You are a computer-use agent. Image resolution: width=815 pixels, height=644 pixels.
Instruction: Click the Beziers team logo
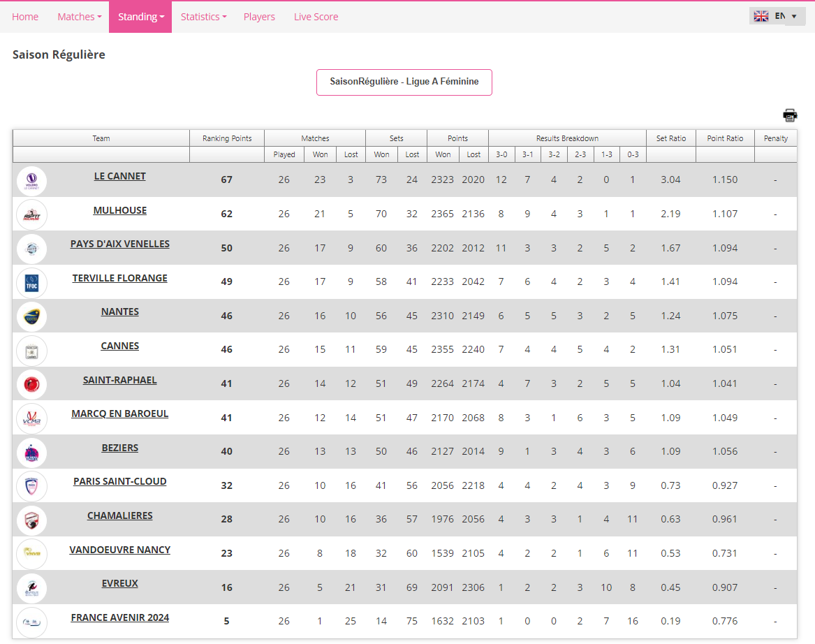pyautogui.click(x=31, y=453)
